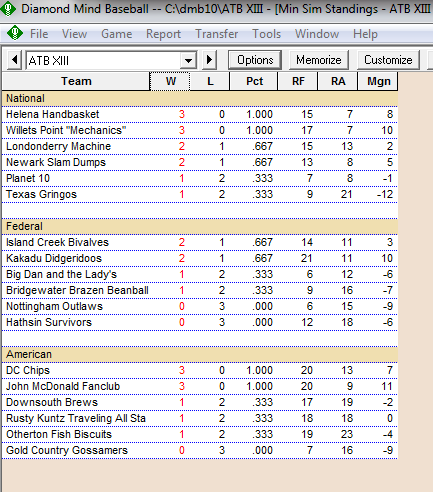Select the National division header row
Screen dimensions: 433x492
(200, 98)
